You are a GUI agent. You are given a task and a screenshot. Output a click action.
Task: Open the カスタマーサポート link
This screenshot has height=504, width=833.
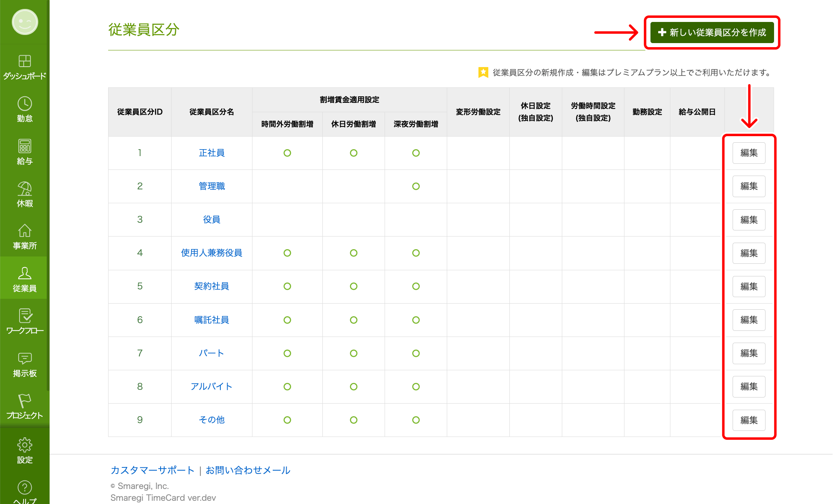[152, 470]
